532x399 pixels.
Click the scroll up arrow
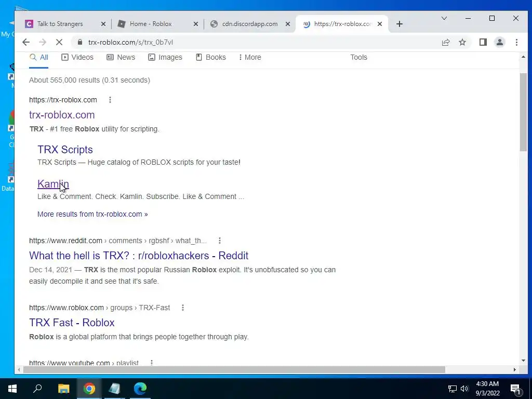pyautogui.click(x=523, y=57)
